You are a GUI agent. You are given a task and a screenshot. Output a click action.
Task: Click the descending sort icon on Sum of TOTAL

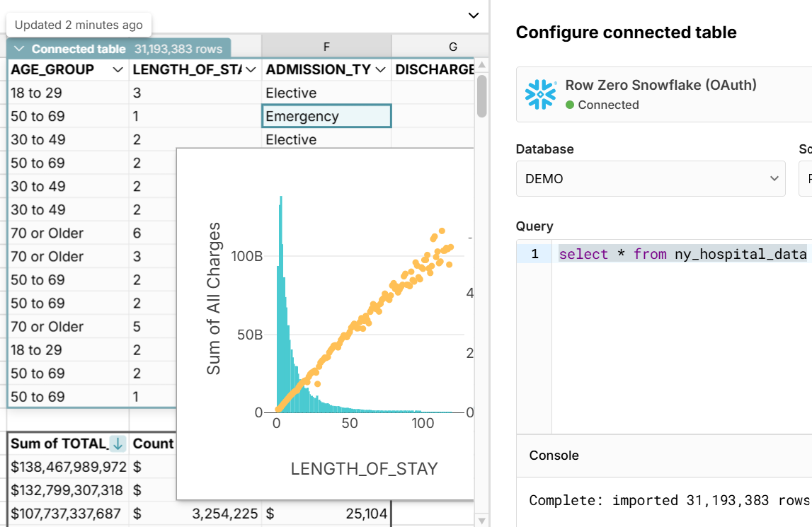(x=118, y=444)
